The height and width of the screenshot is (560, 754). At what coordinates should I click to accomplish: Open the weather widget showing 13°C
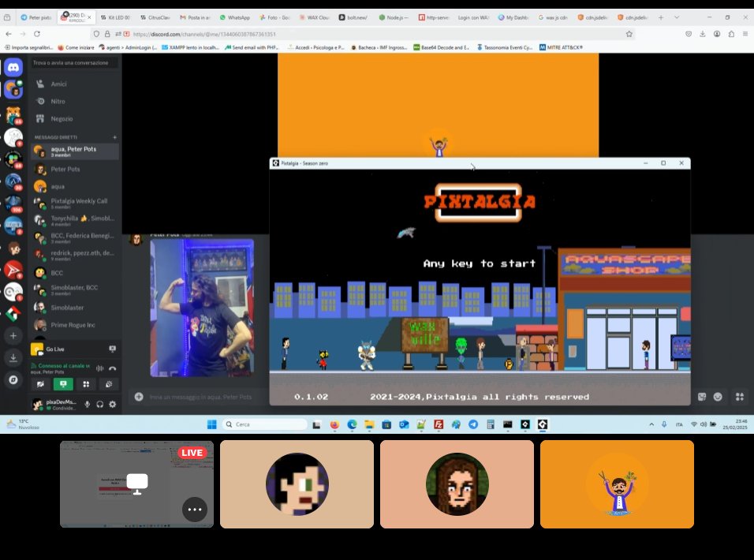pos(22,424)
